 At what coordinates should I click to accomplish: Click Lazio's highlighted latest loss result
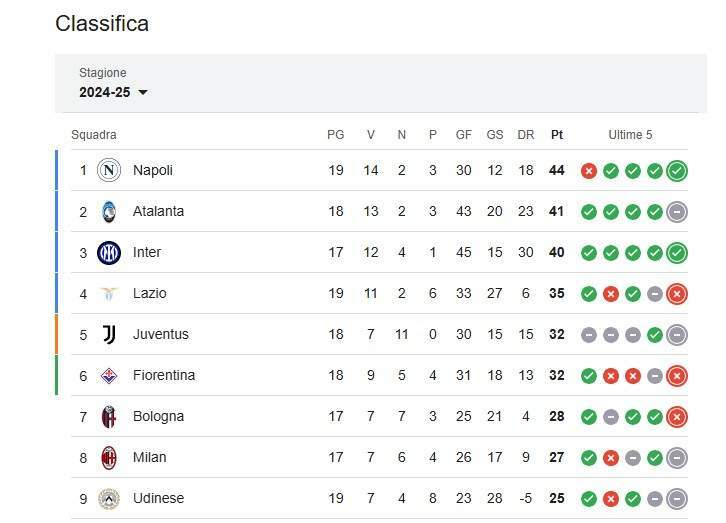(676, 294)
